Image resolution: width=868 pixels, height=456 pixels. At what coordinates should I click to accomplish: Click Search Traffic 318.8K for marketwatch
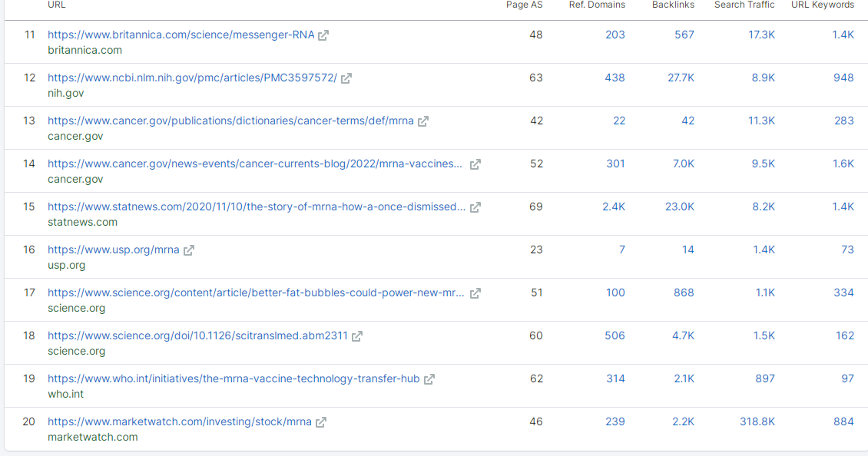[757, 421]
